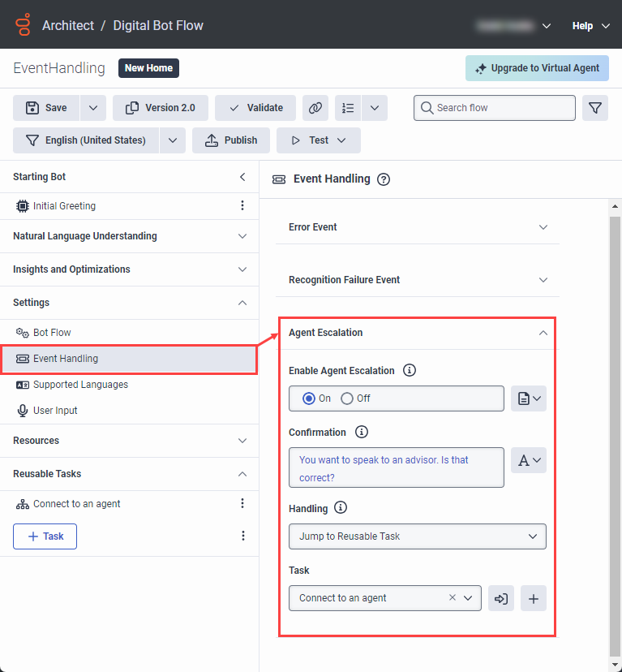The width and height of the screenshot is (622, 672).
Task: Click the link icon next to Validate
Action: pos(315,108)
